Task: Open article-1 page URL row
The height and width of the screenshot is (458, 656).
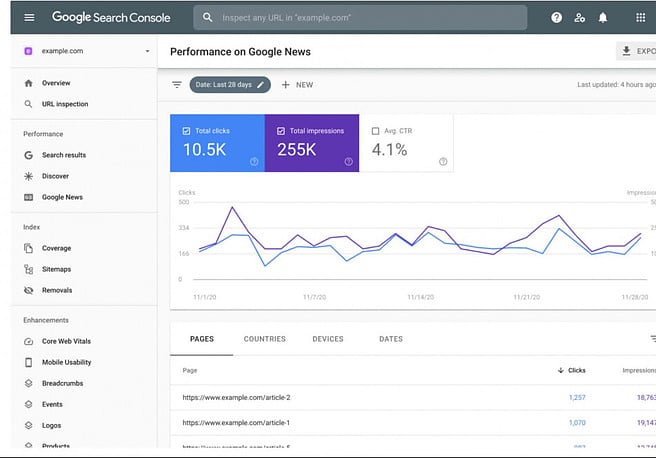Action: (236, 423)
